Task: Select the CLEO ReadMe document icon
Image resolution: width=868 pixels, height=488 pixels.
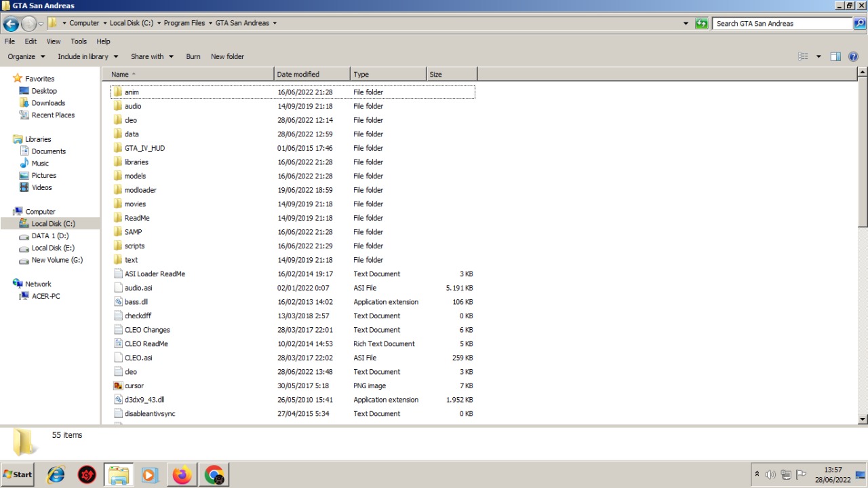Action: pyautogui.click(x=118, y=343)
